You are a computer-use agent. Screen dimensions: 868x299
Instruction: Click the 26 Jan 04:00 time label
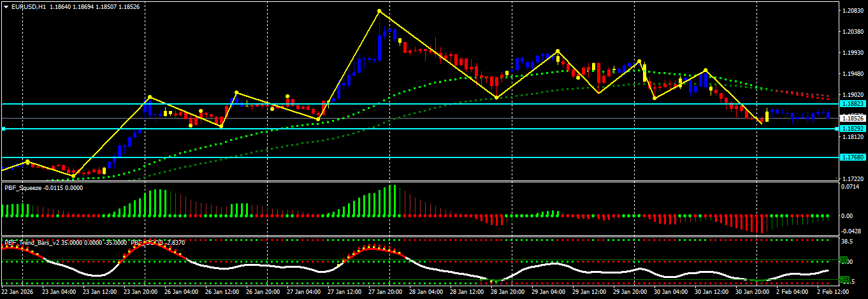coord(181,291)
